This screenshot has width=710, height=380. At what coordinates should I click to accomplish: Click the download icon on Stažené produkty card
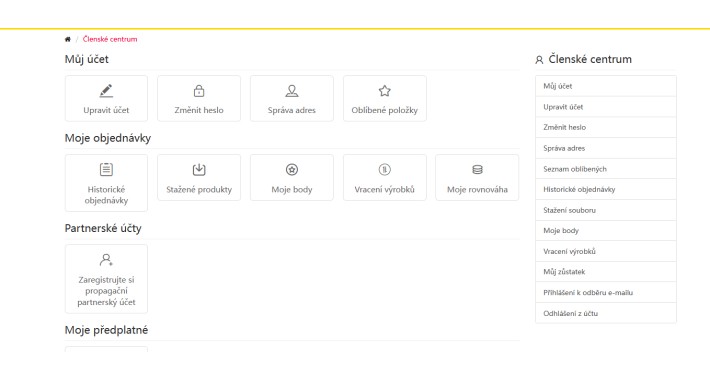(199, 169)
